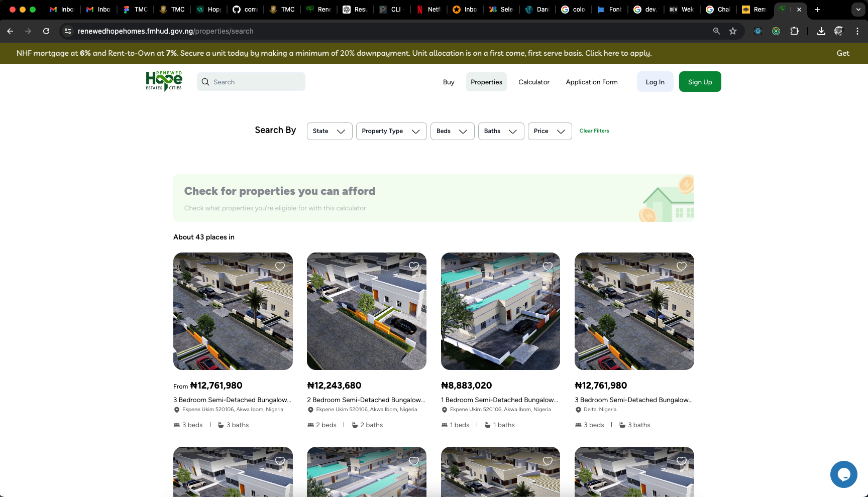Click the Get link on the banner
The image size is (868, 497).
point(843,53)
